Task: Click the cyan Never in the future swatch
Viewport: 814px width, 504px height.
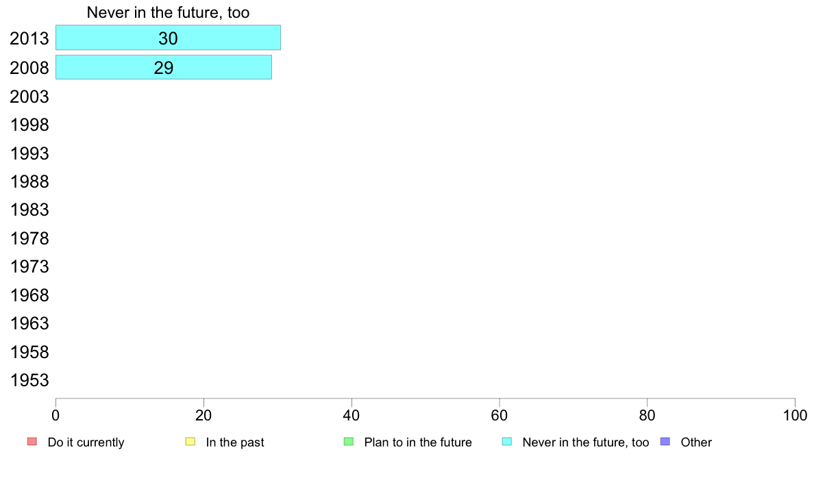Action: tap(506, 442)
